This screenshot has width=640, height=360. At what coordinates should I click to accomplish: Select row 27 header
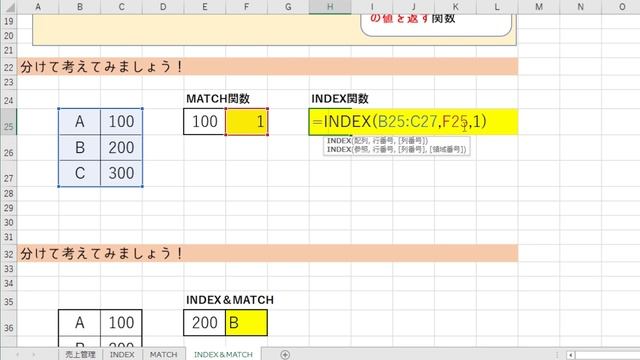tap(9, 174)
